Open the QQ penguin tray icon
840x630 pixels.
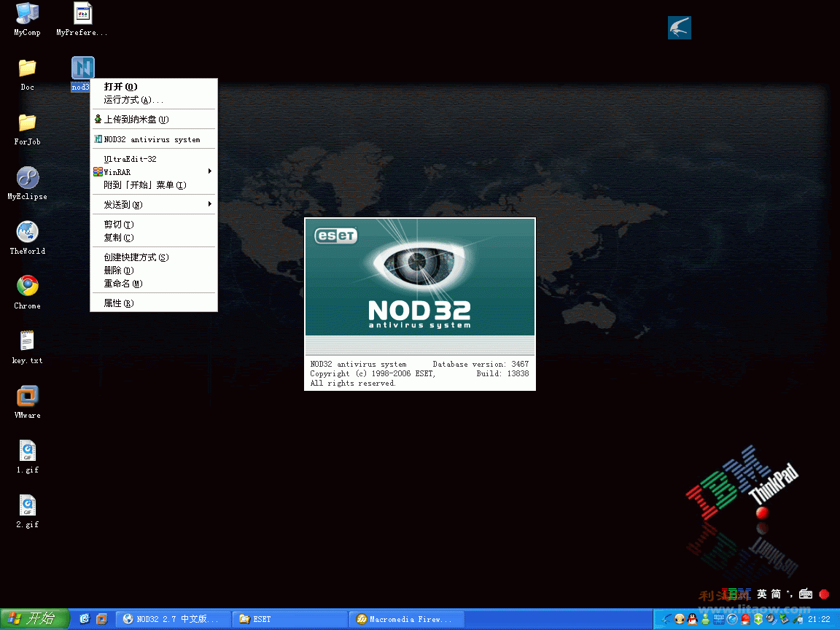[693, 619]
